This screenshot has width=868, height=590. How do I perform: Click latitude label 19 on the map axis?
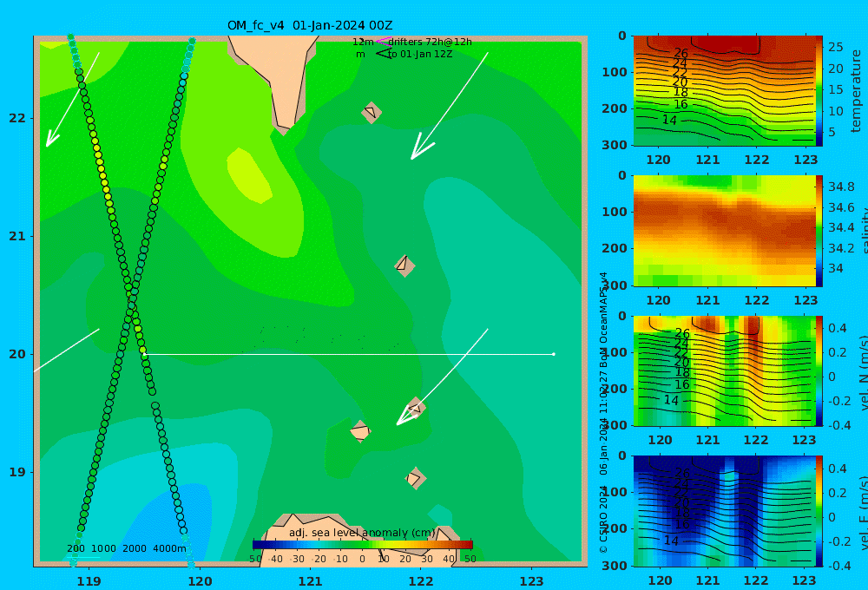[17, 472]
